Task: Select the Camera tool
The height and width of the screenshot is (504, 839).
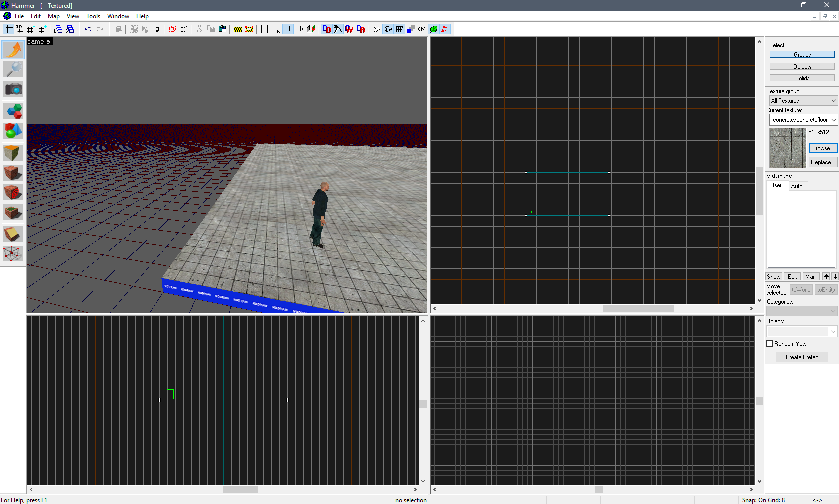Action: (x=13, y=89)
